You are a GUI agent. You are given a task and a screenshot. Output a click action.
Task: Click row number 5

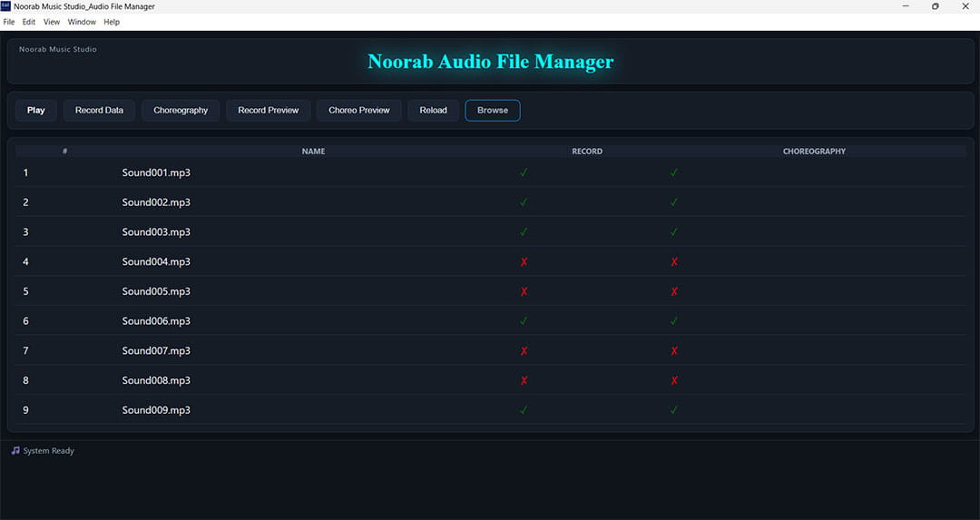click(25, 291)
